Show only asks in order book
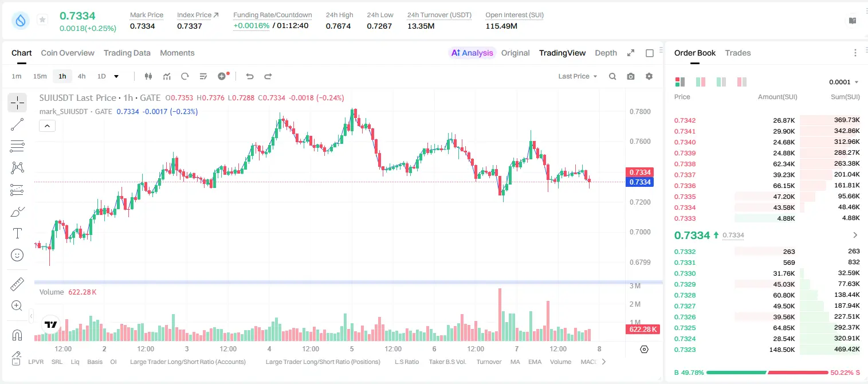The height and width of the screenshot is (384, 868). [x=742, y=82]
